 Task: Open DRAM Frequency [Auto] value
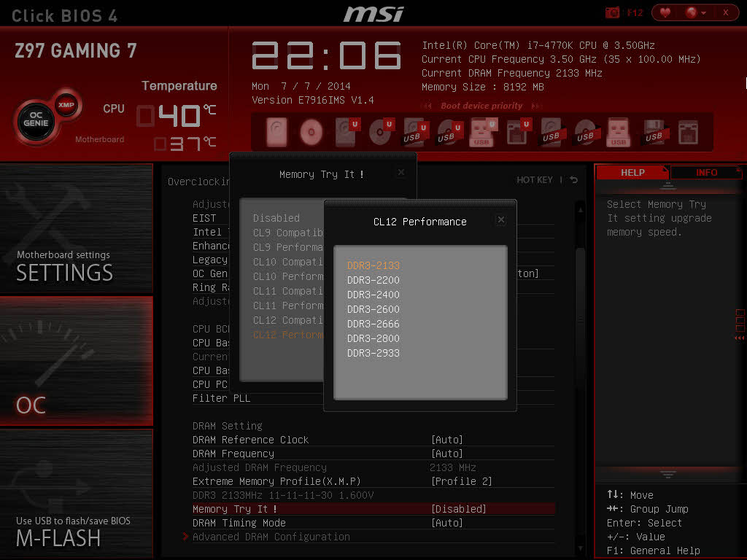click(447, 454)
